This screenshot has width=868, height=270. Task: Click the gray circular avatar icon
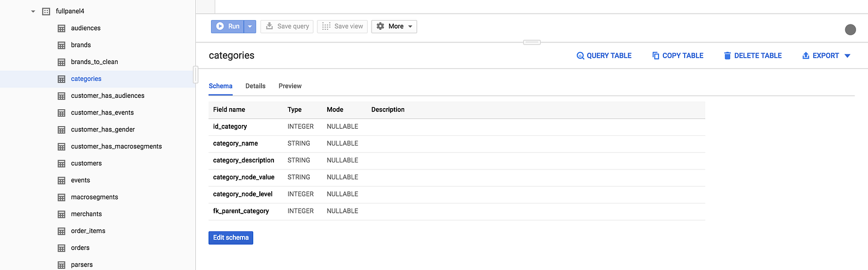[x=850, y=29]
